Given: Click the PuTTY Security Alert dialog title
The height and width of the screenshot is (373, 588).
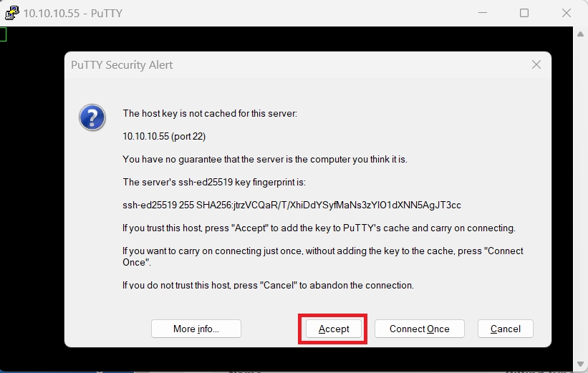Looking at the screenshot, I should 122,65.
